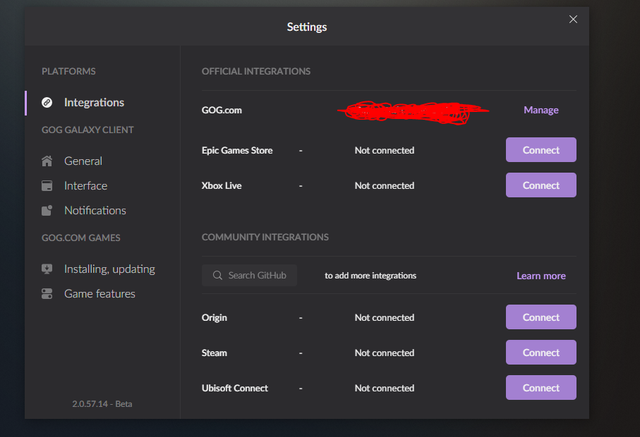Connect the Xbox Live integration
Viewport: 640px width, 437px height.
point(541,185)
